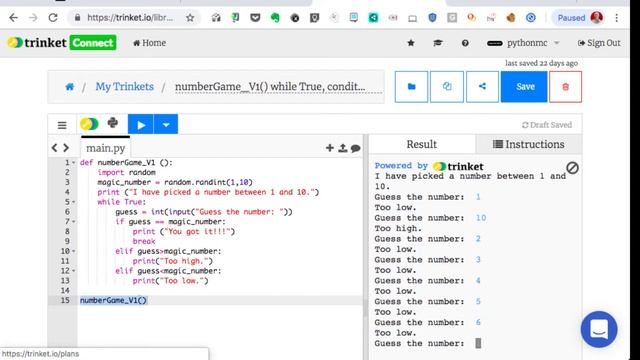Click the share button
This screenshot has height=360, width=640.
[x=482, y=87]
